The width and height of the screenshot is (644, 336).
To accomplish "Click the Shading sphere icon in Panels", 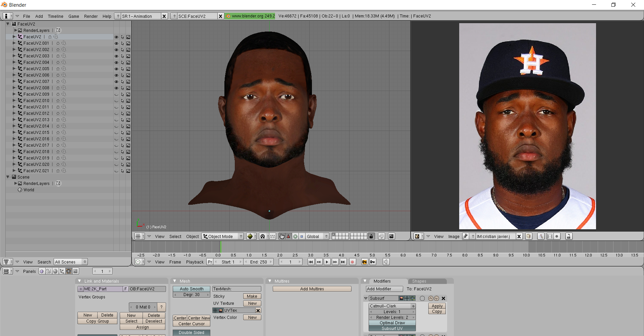I will [55, 271].
